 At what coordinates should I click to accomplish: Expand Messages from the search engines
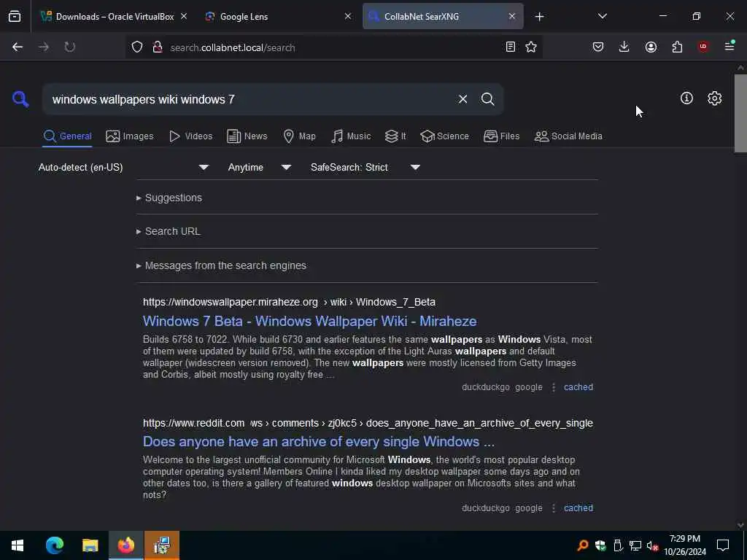(221, 265)
